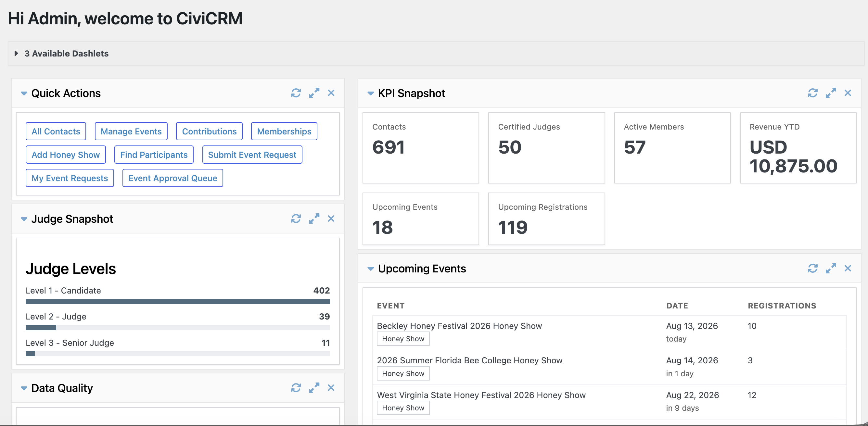Expand Data Quality dashlet to fullscreen
The image size is (868, 426).
tap(314, 388)
